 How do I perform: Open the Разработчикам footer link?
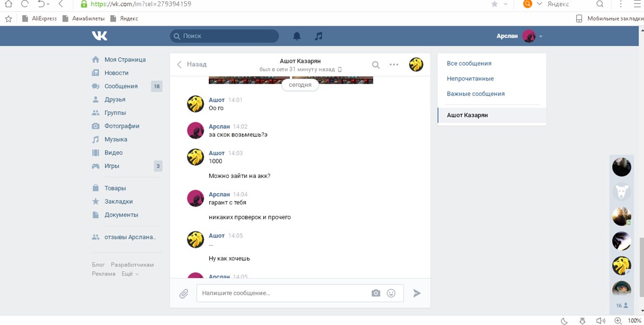click(132, 265)
